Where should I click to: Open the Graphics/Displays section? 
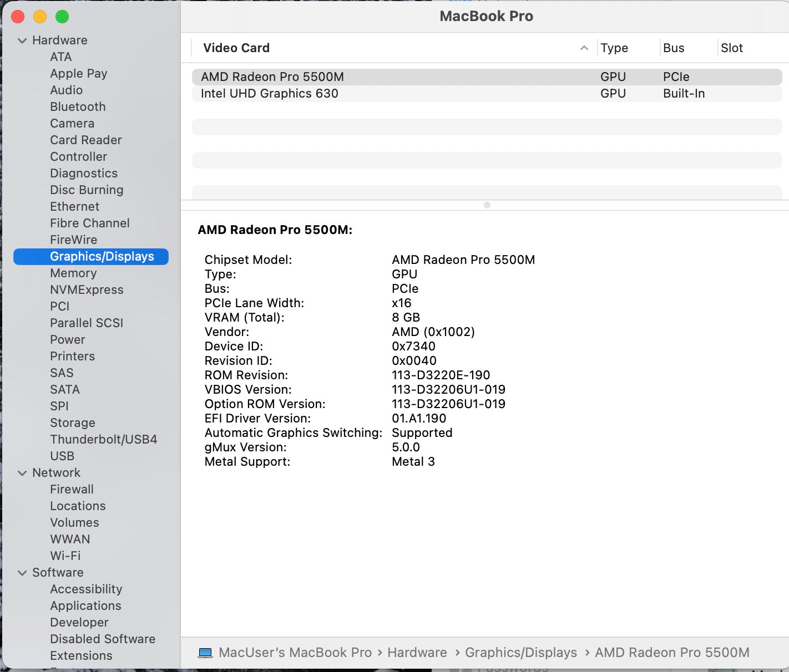point(102,256)
